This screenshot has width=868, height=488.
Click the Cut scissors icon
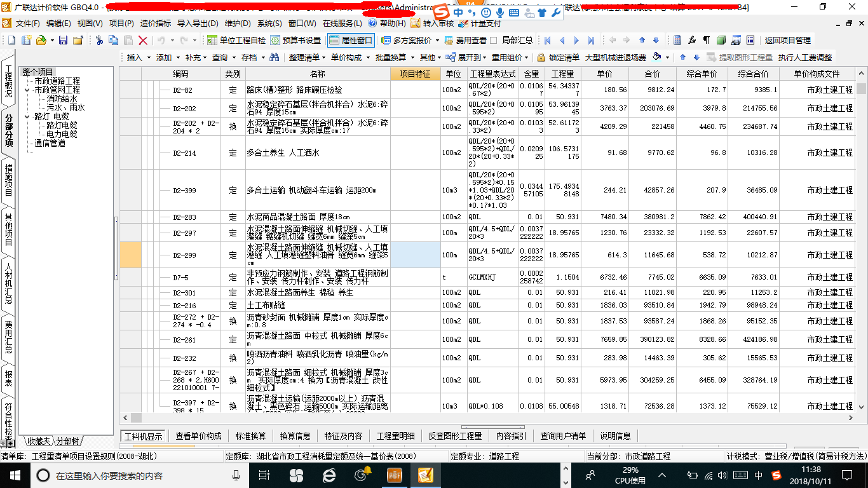coord(99,40)
